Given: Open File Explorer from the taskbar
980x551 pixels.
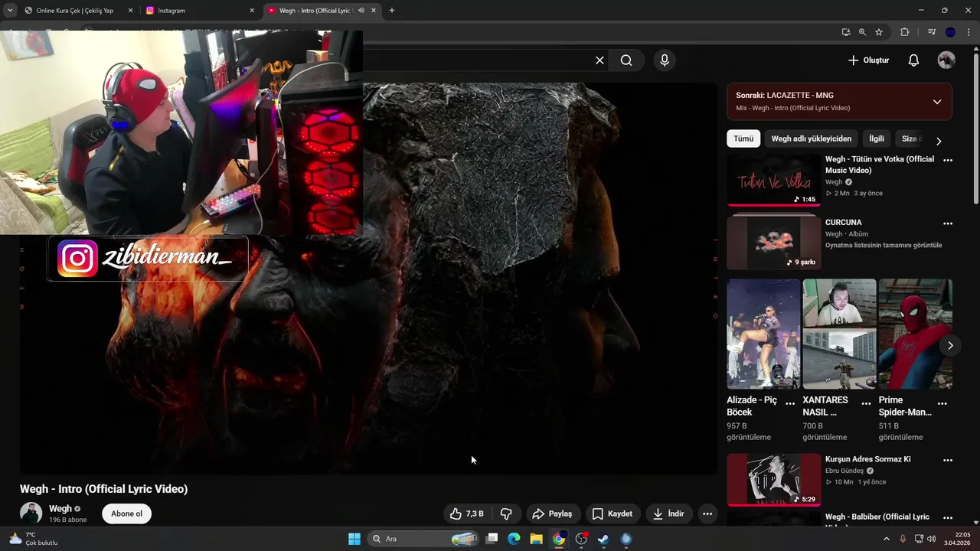Looking at the screenshot, I should pyautogui.click(x=537, y=539).
